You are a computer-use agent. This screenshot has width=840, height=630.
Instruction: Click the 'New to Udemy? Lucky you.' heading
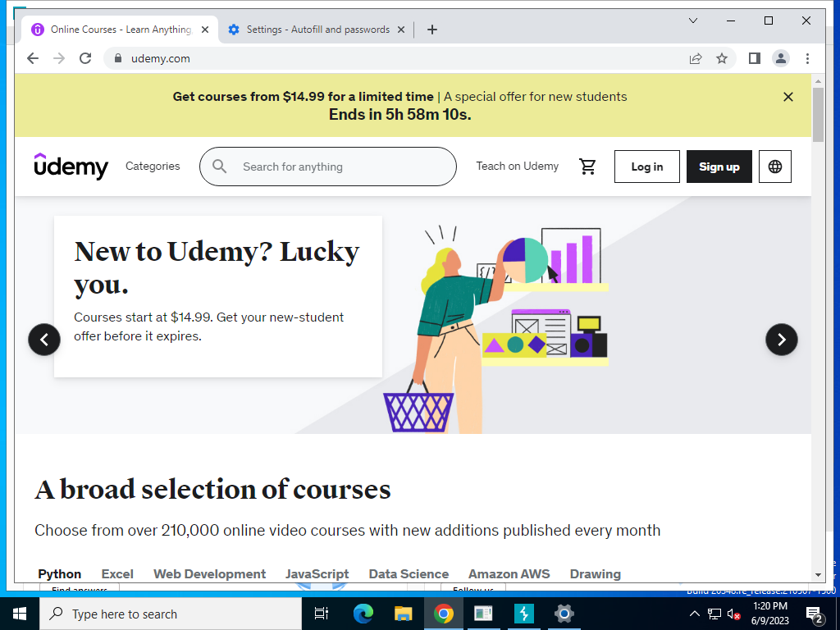point(217,267)
